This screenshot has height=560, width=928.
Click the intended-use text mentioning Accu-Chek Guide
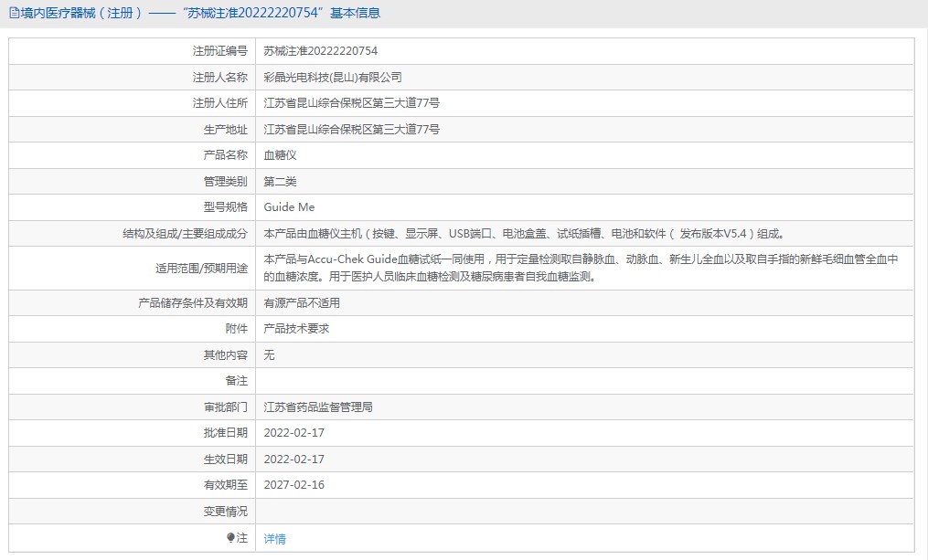pos(581,268)
